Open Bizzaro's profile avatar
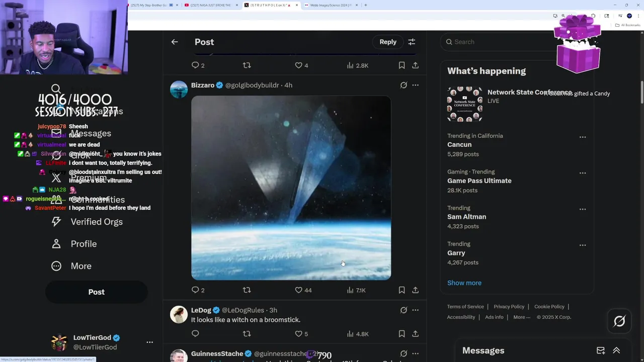The height and width of the screenshot is (362, 644). 179,89
